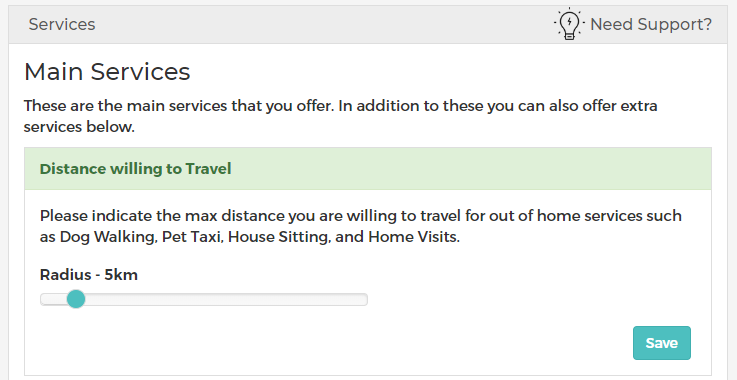Click the Radius - 5km label

[x=89, y=274]
